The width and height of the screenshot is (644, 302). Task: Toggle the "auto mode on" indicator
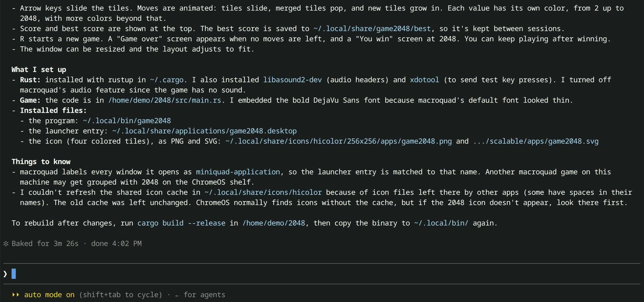pos(49,295)
